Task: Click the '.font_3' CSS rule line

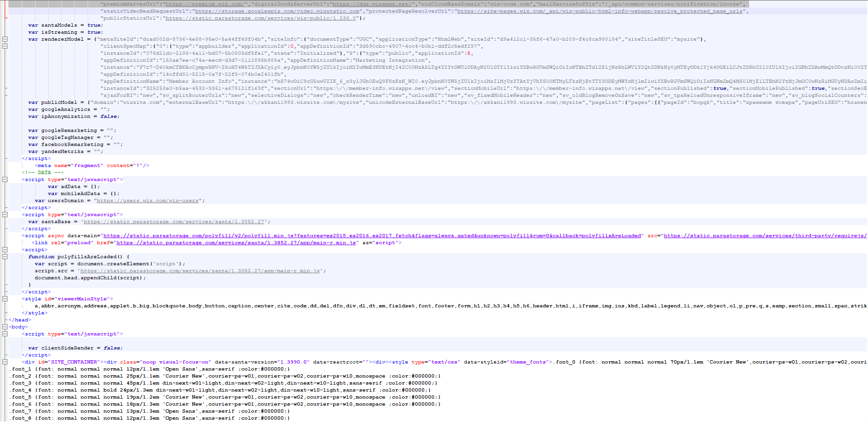Action: 223,383
